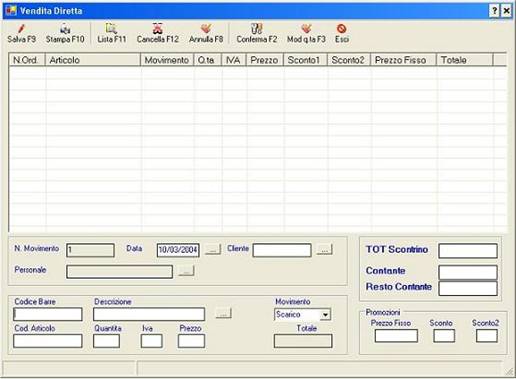The width and height of the screenshot is (516, 379).
Task: Click the Mod q.ta F3 icon
Action: pyautogui.click(x=306, y=29)
